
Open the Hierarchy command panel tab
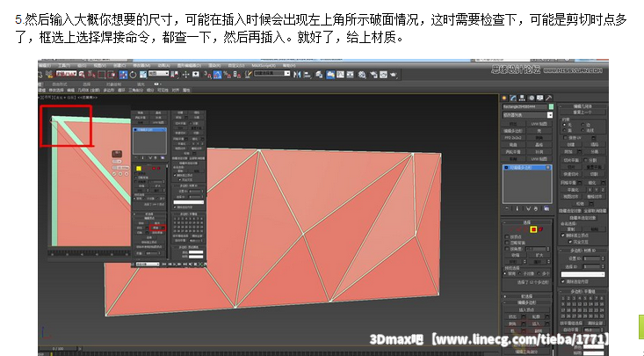coord(522,98)
